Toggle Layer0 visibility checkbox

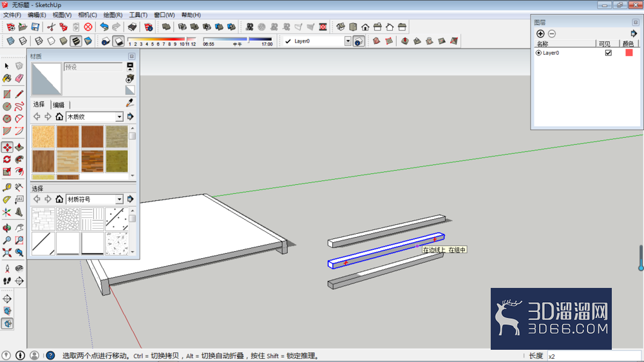tap(609, 53)
